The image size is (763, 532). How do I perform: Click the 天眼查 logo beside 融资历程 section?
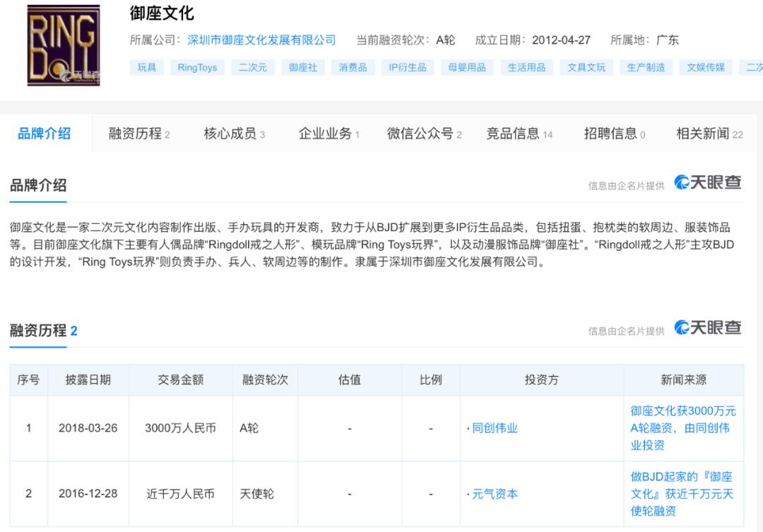coord(709,329)
